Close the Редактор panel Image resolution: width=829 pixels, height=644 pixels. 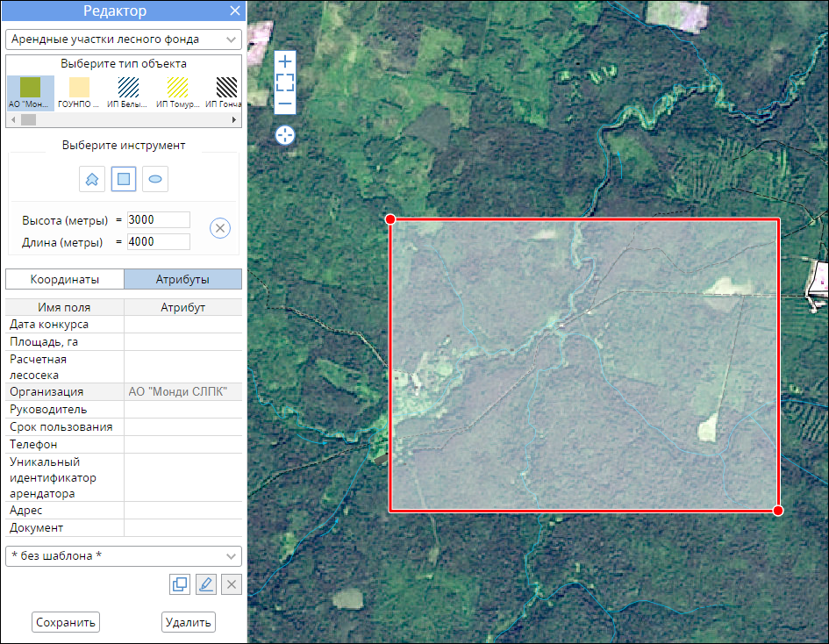click(235, 11)
